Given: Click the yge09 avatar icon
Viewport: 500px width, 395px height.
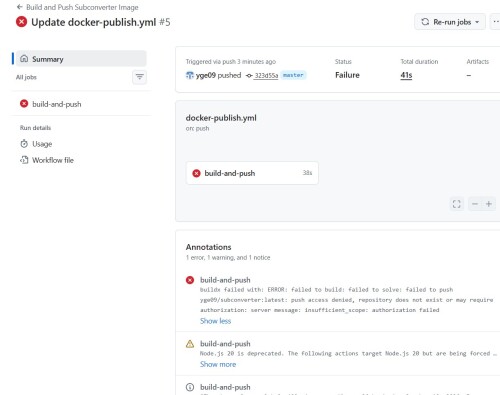Looking at the screenshot, I should point(190,75).
